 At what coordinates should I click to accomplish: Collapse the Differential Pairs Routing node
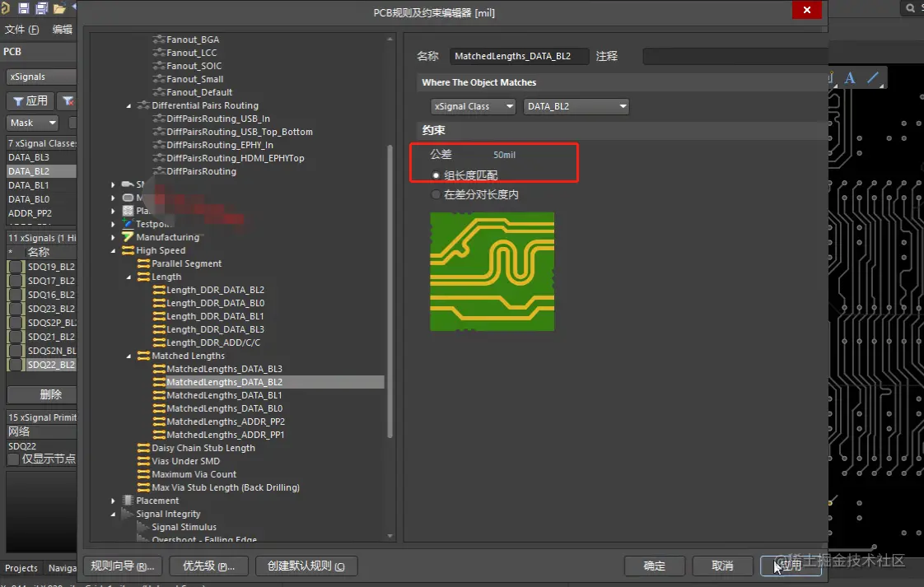tap(128, 105)
